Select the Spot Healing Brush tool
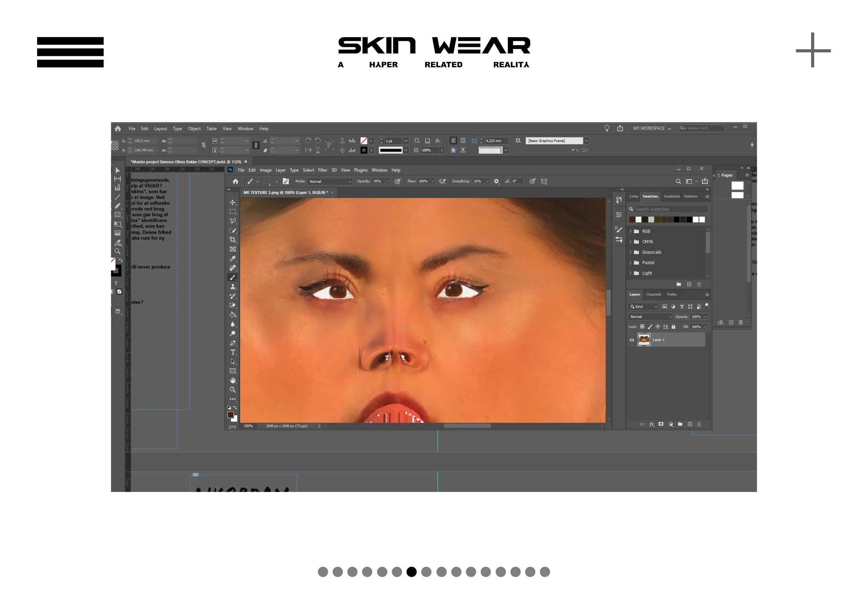 233,268
